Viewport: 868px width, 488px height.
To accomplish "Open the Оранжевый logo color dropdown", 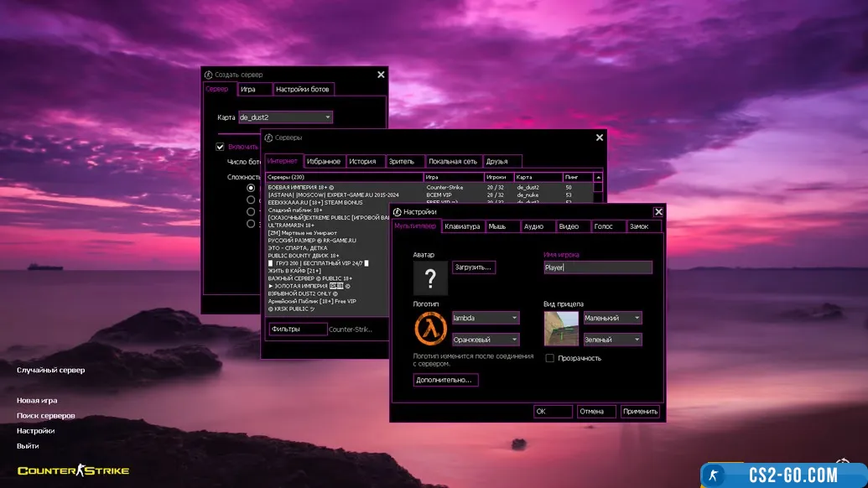I will 486,340.
